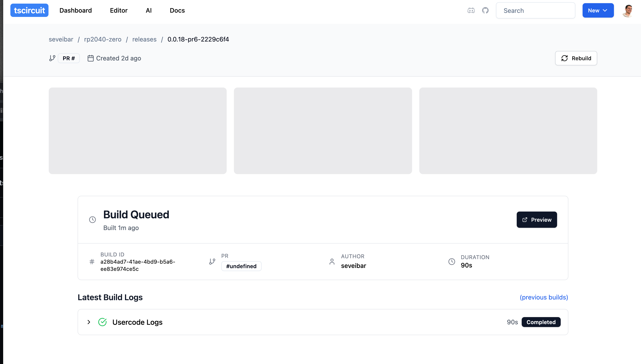
Task: Click the user avatar picture
Action: tap(627, 11)
